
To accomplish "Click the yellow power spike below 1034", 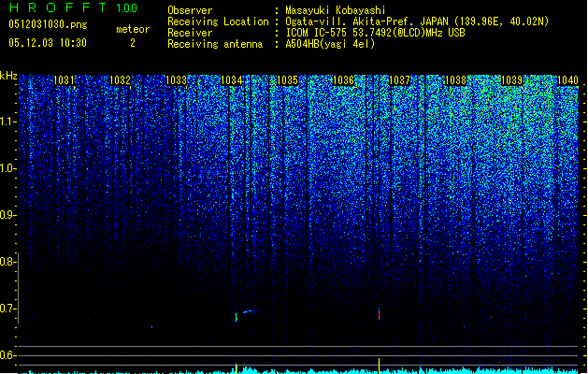I will coord(237,368).
